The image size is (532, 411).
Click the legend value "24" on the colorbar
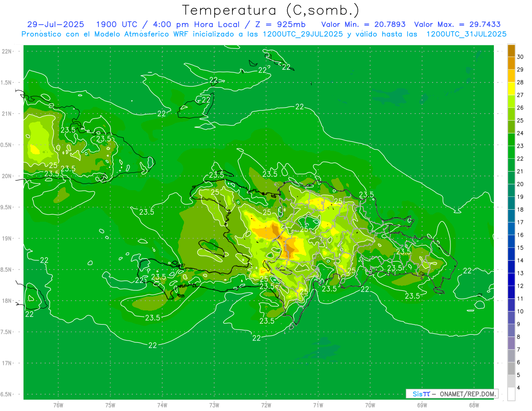(520, 133)
